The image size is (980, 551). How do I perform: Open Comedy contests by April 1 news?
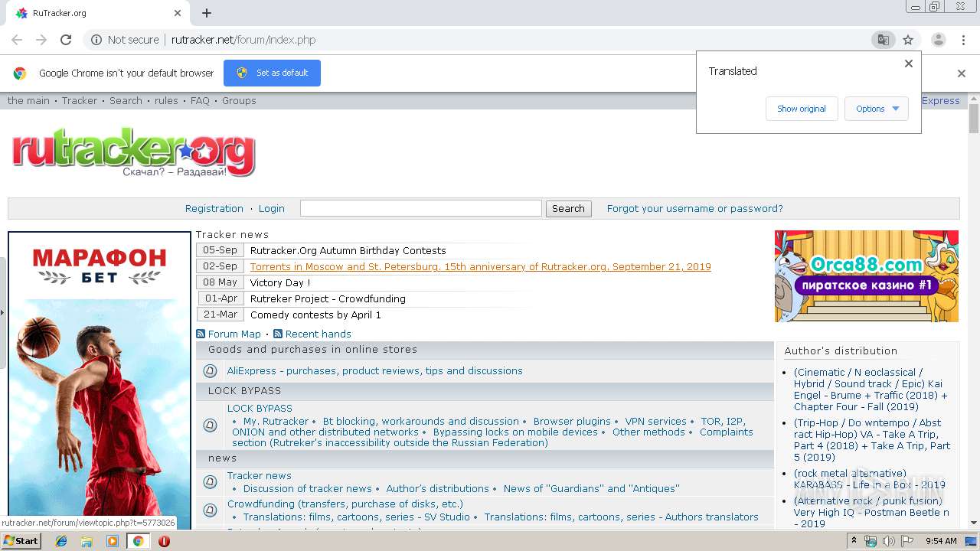click(x=315, y=315)
